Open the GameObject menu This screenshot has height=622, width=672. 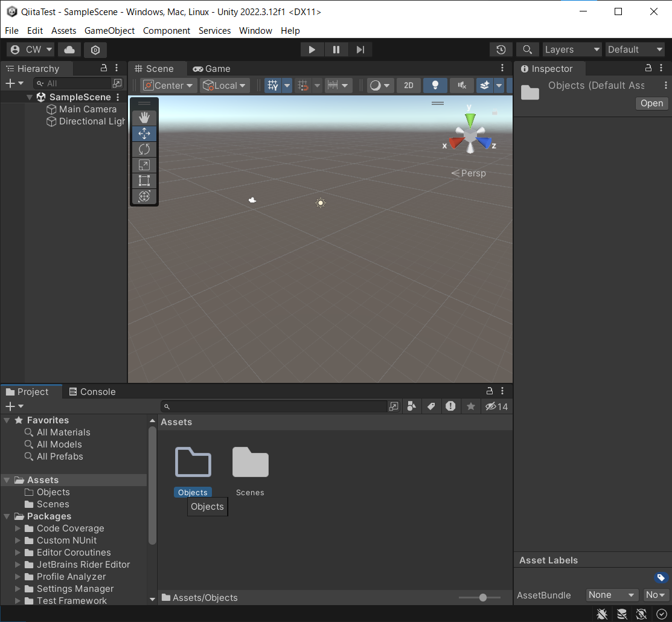109,30
